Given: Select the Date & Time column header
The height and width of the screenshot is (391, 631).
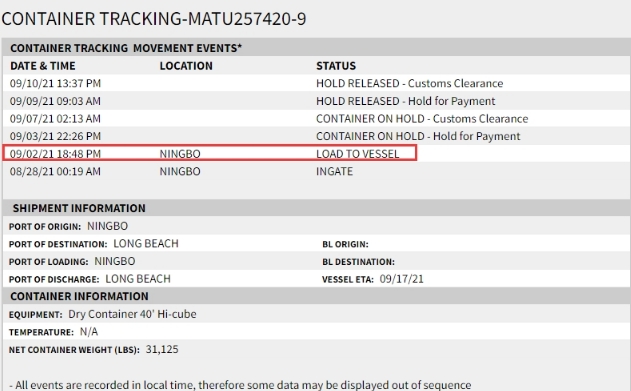Looking at the screenshot, I should point(43,66).
